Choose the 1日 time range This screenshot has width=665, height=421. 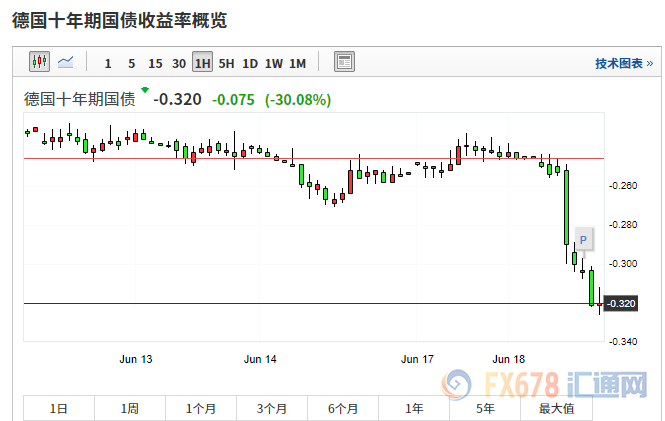point(59,409)
